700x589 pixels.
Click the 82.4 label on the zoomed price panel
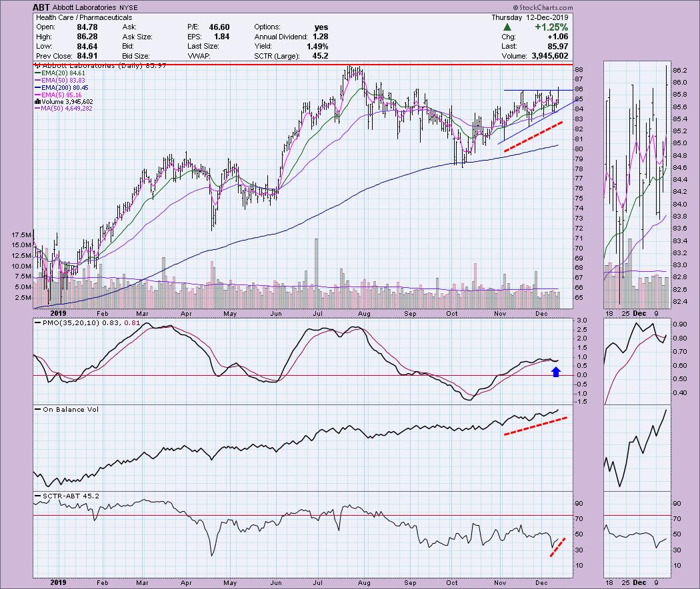(x=679, y=302)
